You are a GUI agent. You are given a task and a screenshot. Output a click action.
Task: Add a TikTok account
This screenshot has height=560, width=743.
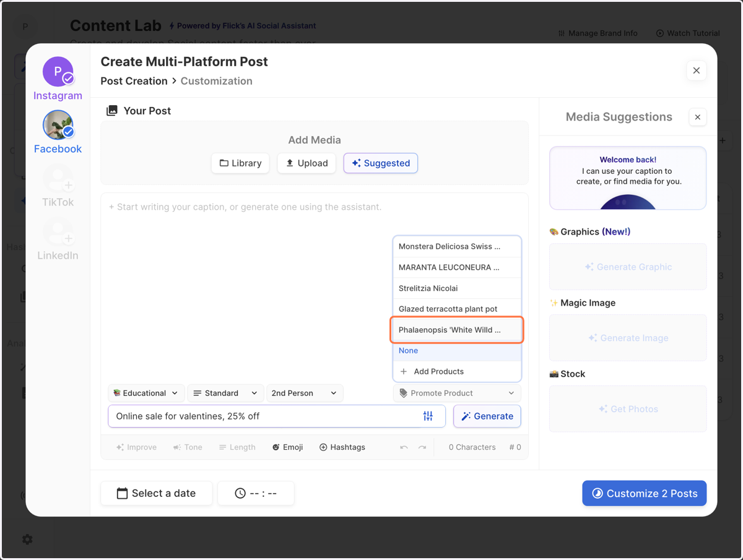58,179
